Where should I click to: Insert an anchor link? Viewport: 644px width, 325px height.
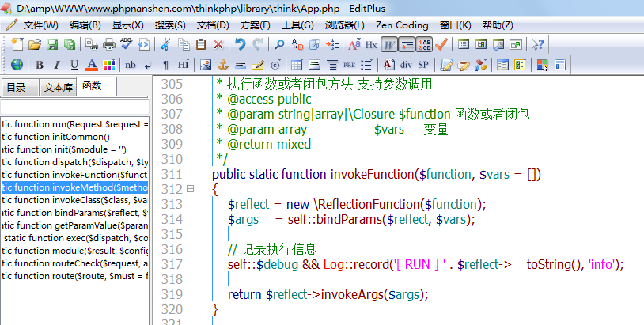point(222,65)
